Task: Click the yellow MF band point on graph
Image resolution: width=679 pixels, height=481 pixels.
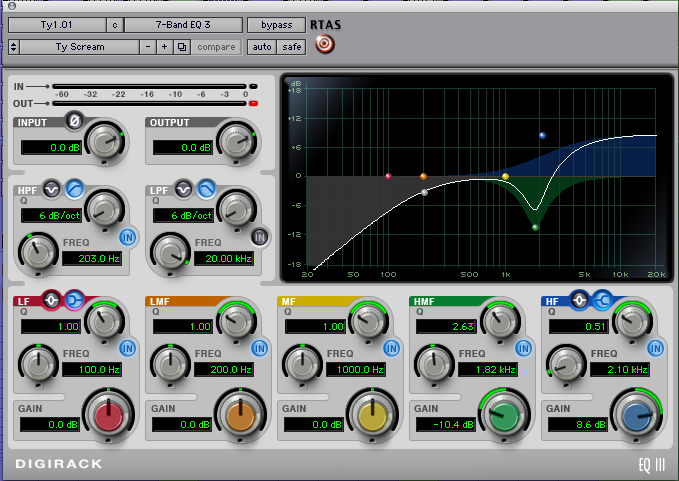Action: pos(505,176)
